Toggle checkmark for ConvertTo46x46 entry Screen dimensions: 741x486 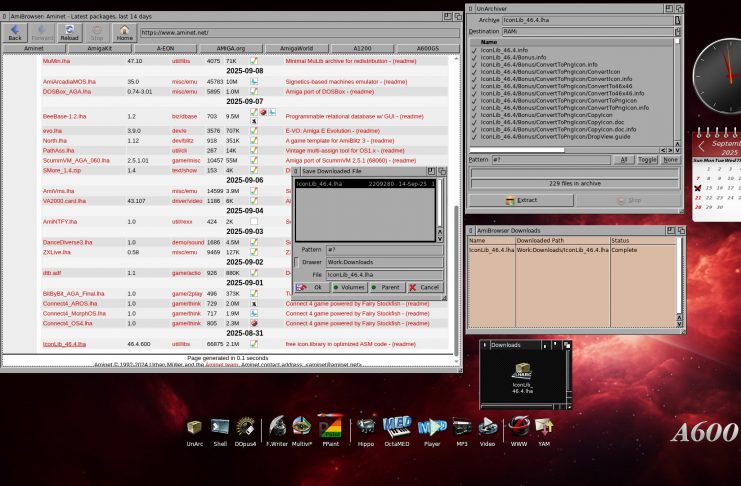(x=474, y=87)
